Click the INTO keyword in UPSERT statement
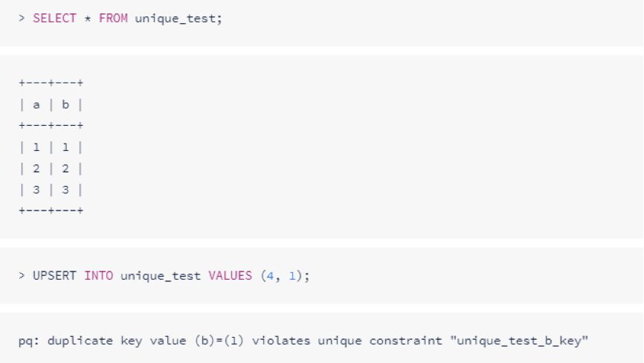Viewport: 644px width, 363px height. click(99, 275)
